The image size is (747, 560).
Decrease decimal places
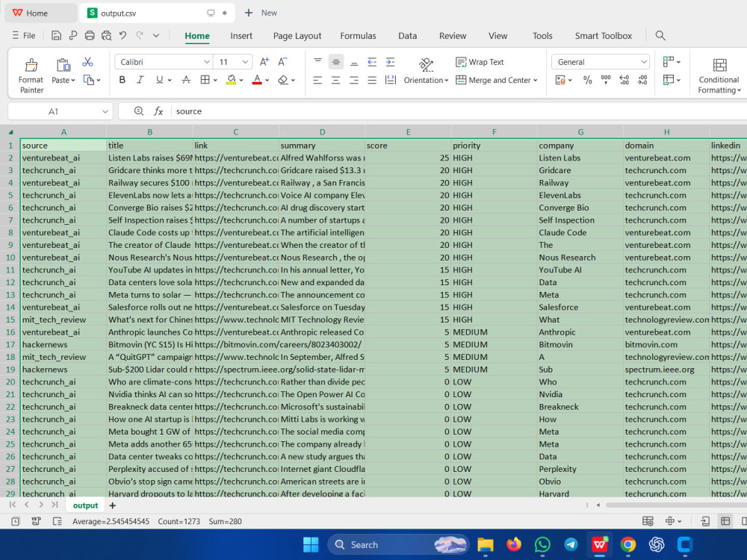[642, 80]
